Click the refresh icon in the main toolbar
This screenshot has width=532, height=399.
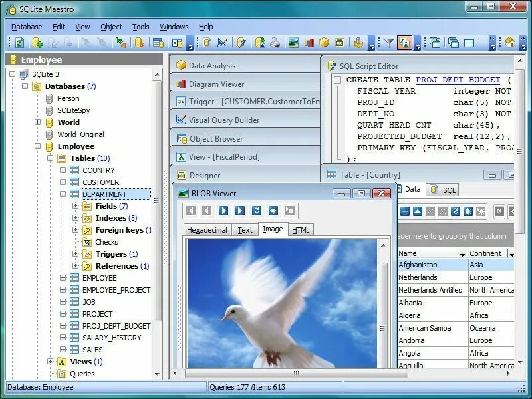tap(20, 43)
